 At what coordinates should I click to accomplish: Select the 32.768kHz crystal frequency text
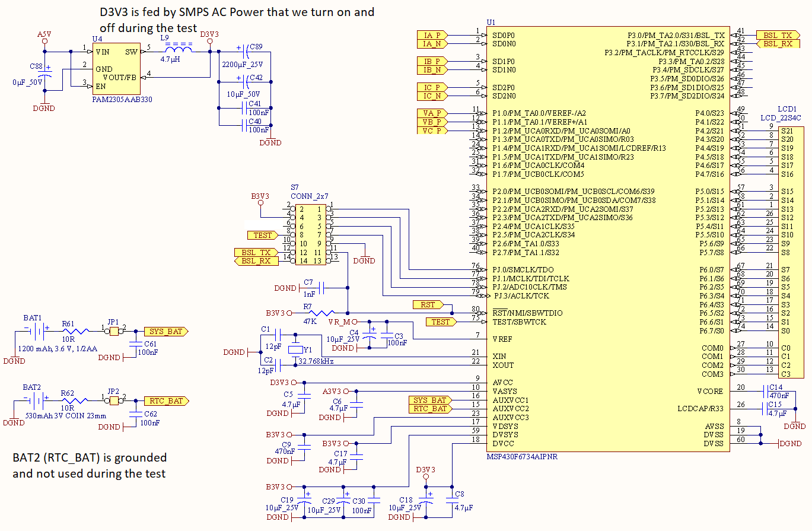pos(316,360)
